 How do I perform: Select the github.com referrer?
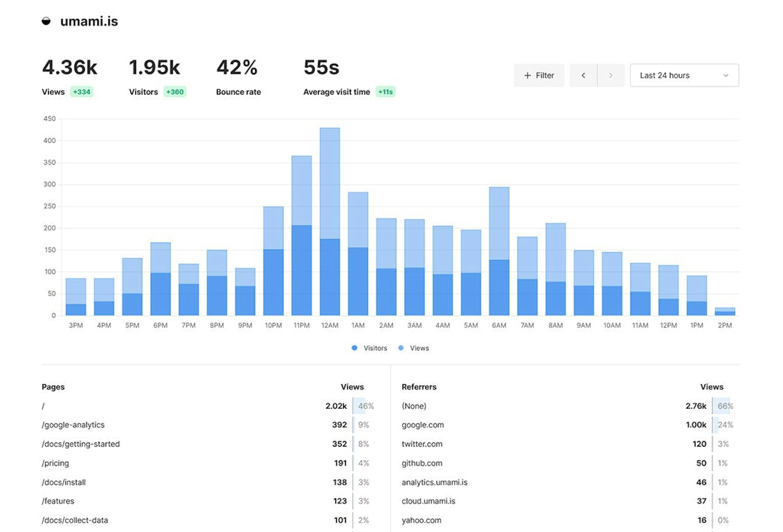tap(422, 463)
